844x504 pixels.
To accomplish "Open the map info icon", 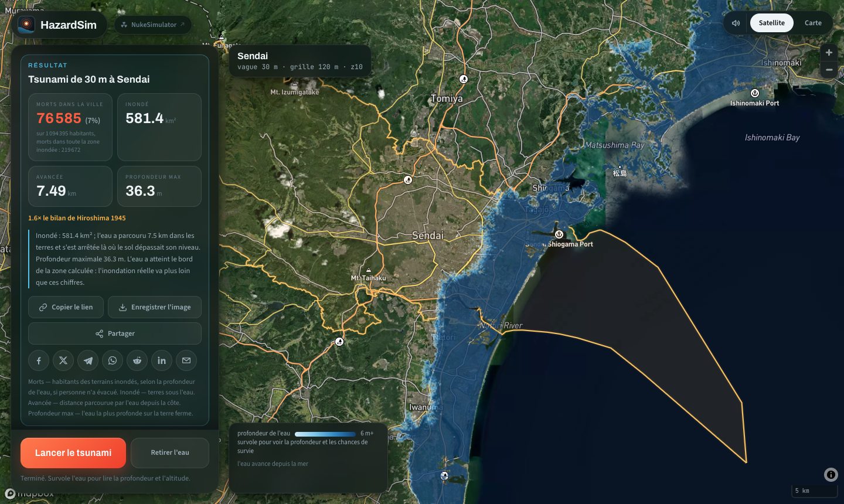I will tap(831, 475).
